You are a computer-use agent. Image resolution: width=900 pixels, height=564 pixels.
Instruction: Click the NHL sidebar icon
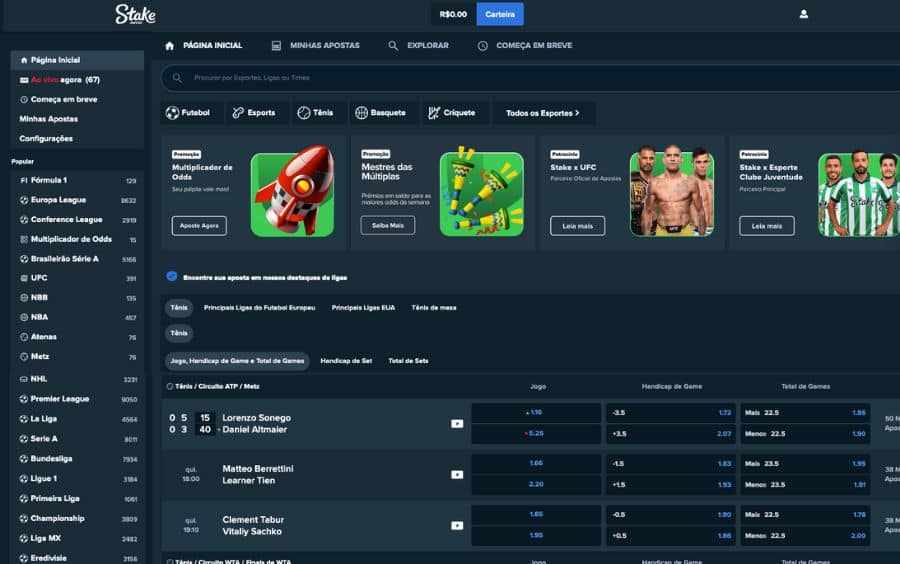coord(24,379)
